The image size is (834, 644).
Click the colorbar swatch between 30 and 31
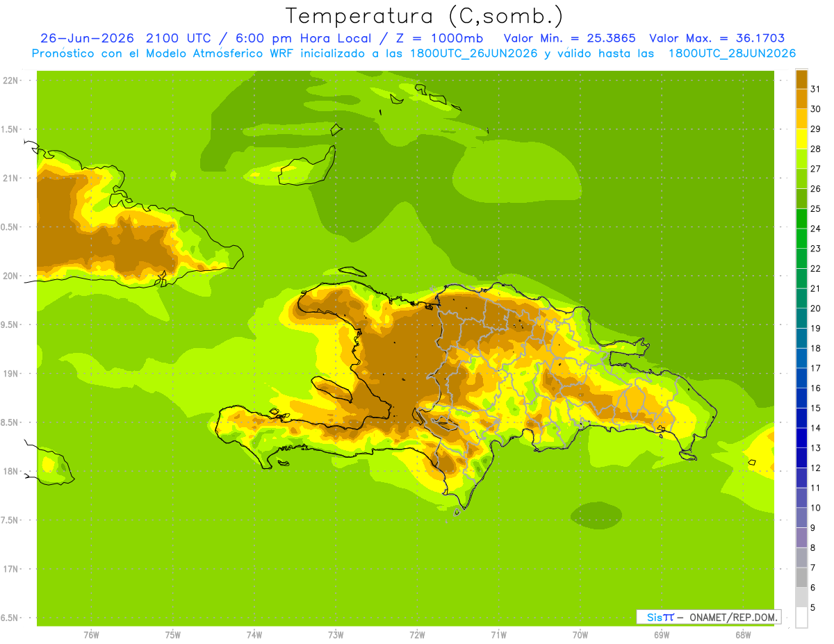click(801, 99)
